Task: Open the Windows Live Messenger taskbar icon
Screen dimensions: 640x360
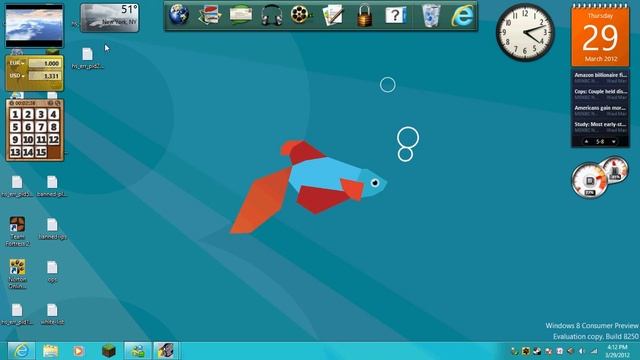Action: (138, 351)
